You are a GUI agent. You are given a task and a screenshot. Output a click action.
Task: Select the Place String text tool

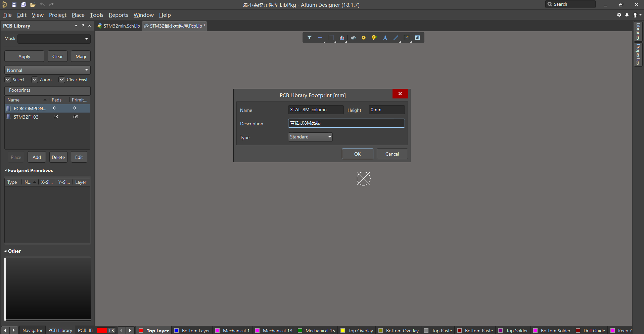tap(385, 38)
